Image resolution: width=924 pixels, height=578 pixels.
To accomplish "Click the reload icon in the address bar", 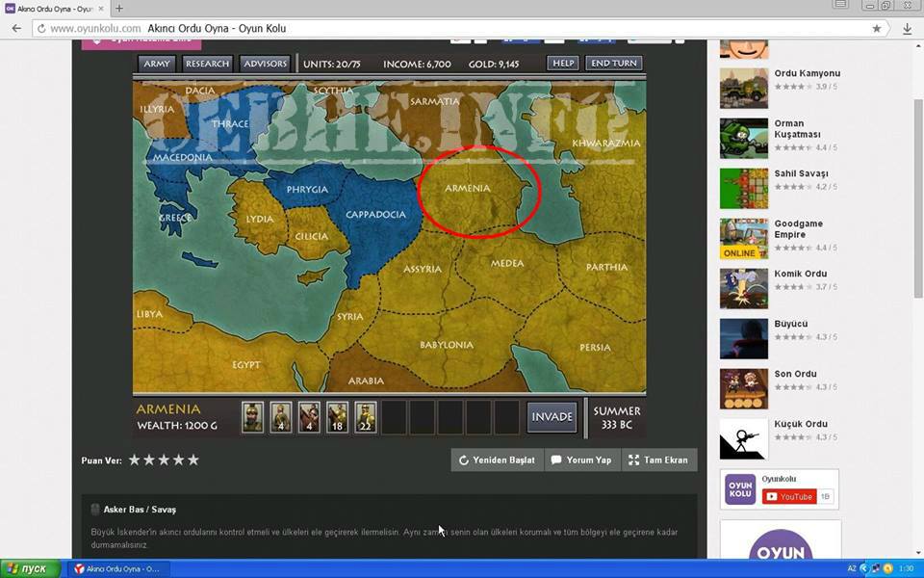I will tap(41, 28).
